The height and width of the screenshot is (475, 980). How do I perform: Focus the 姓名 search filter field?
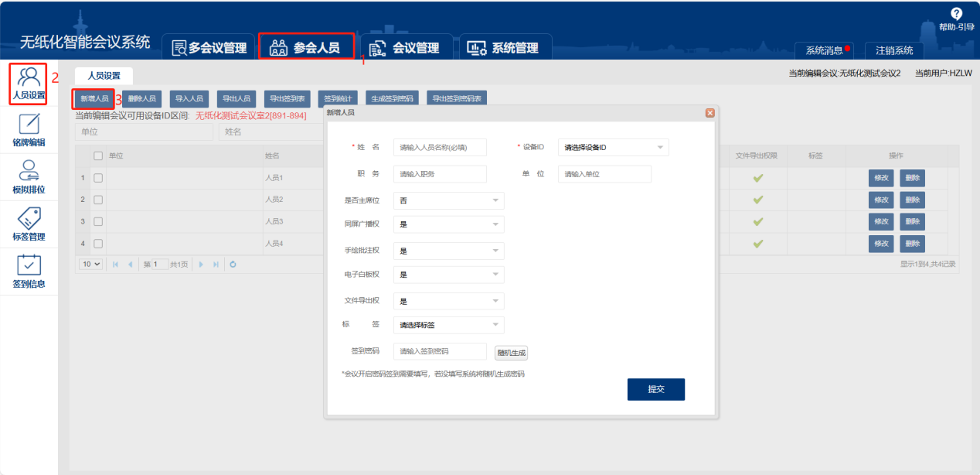click(x=271, y=132)
